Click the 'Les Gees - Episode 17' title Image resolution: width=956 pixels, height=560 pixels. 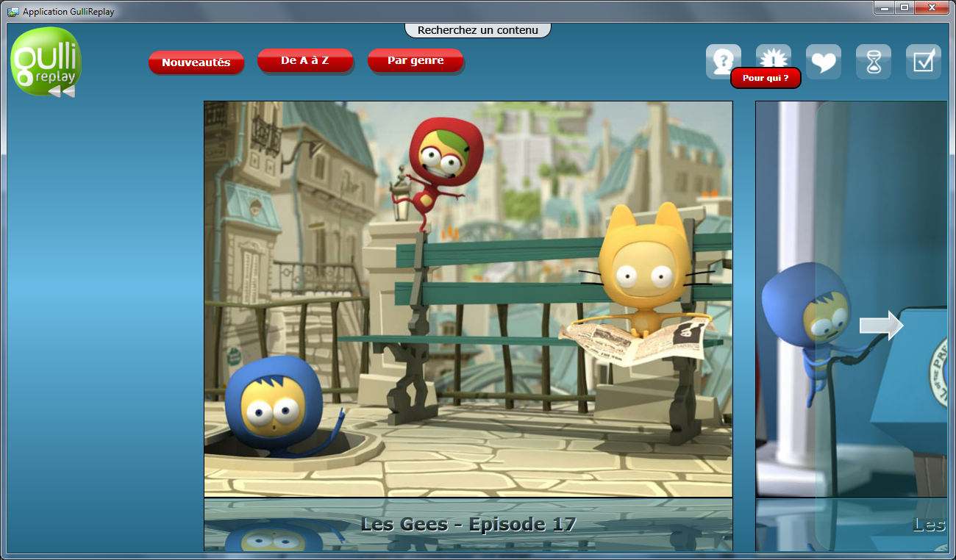click(x=468, y=524)
